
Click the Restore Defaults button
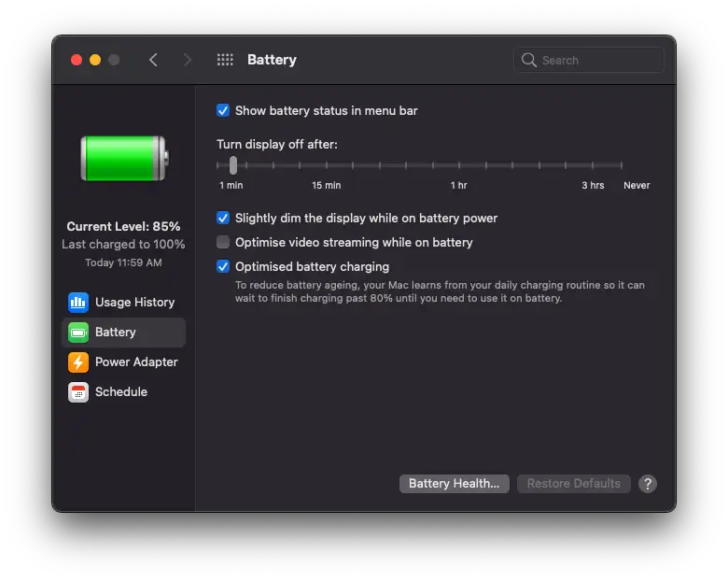(573, 484)
